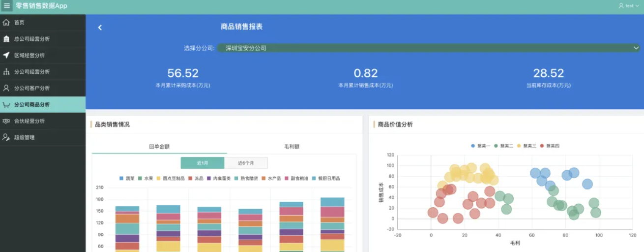The height and width of the screenshot is (252, 644).
Task: Select the 近6个月 time range button
Action: pos(246,163)
